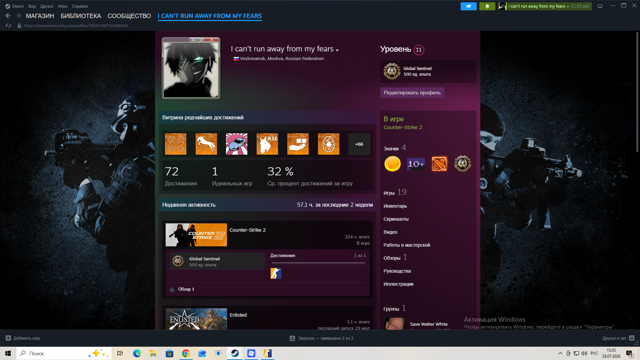Open the notifications bell icon
The width and height of the screenshot is (640, 360).
pyautogui.click(x=487, y=6)
